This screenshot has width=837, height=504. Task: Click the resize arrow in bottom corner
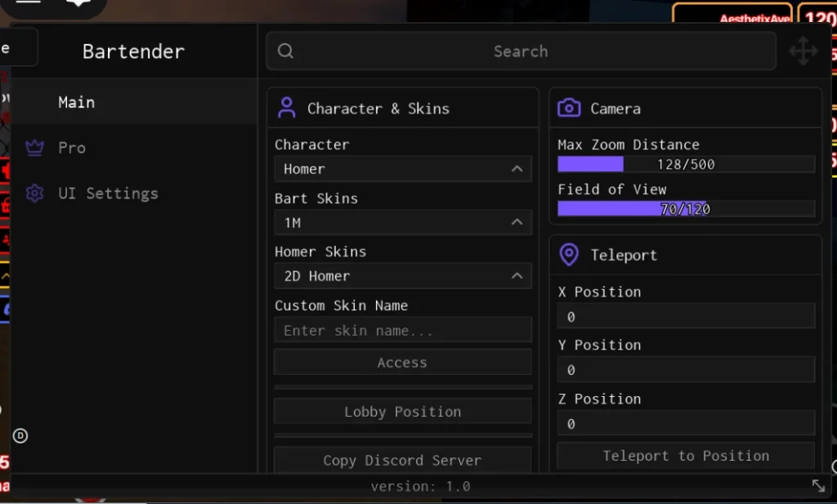coord(818,485)
